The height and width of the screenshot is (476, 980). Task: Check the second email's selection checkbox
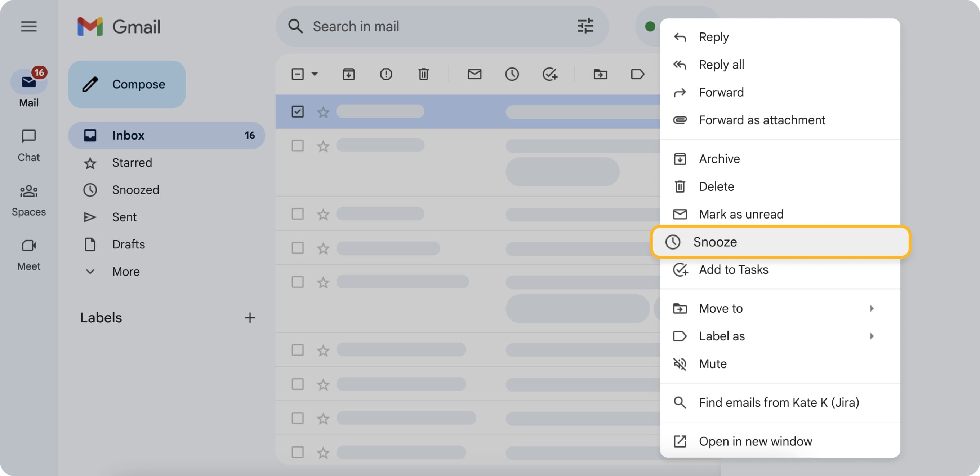(x=298, y=145)
